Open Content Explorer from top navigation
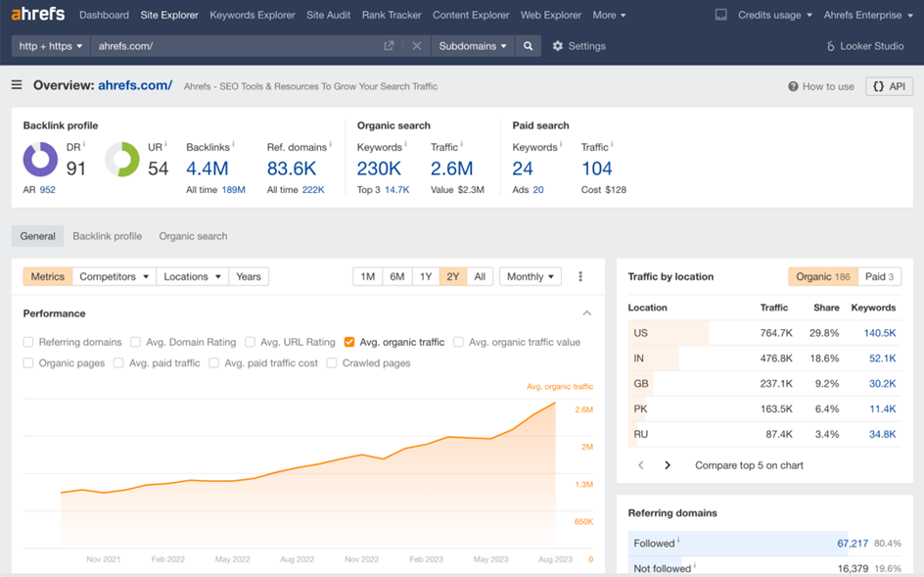The height and width of the screenshot is (577, 924). click(x=471, y=15)
